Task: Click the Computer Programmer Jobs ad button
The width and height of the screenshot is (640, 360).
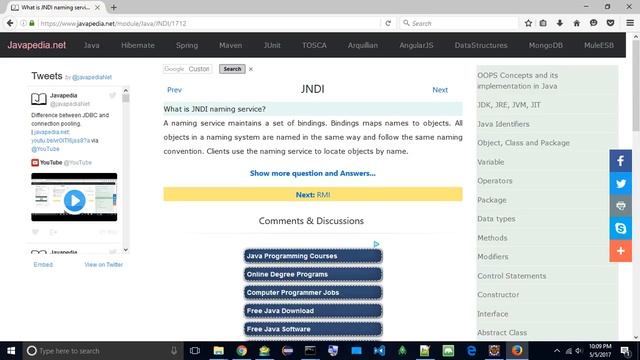Action: click(313, 293)
